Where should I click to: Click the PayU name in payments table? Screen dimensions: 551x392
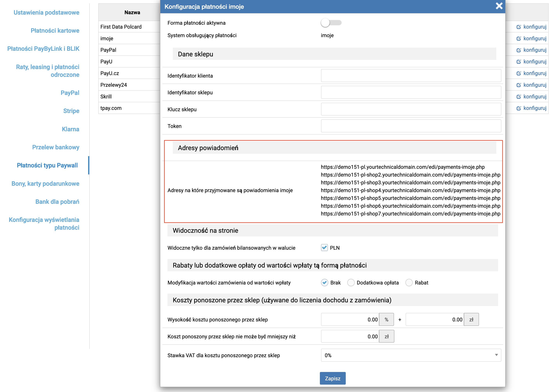pos(106,62)
